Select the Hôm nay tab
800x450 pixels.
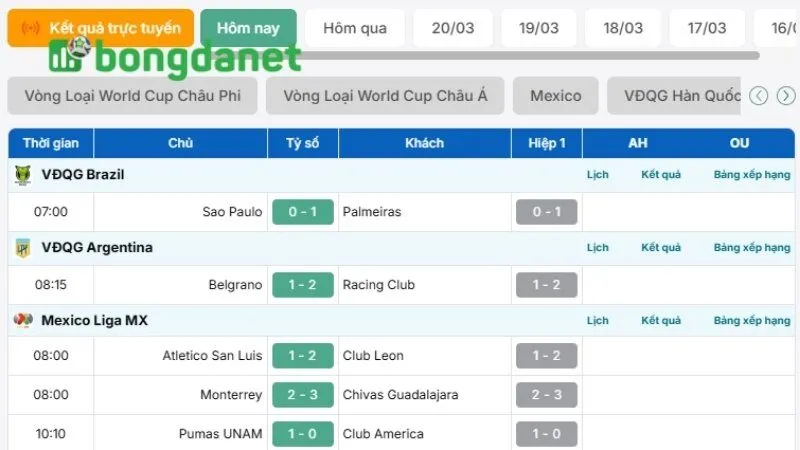(x=248, y=28)
